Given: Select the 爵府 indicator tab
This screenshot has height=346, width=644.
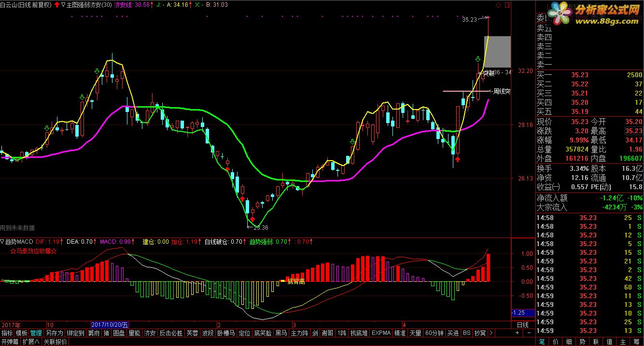Looking at the screenshot, I should pos(94,333).
